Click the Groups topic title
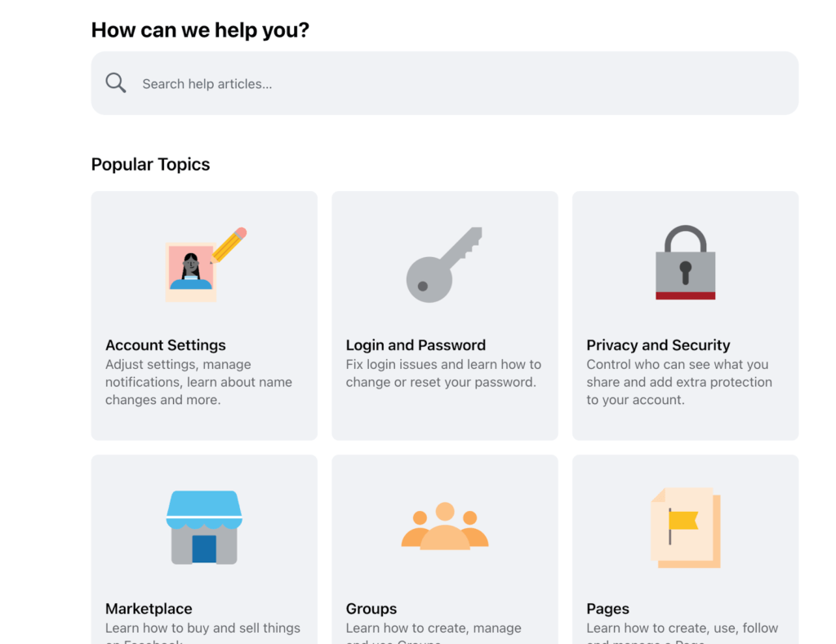This screenshot has height=644, width=836. tap(371, 608)
